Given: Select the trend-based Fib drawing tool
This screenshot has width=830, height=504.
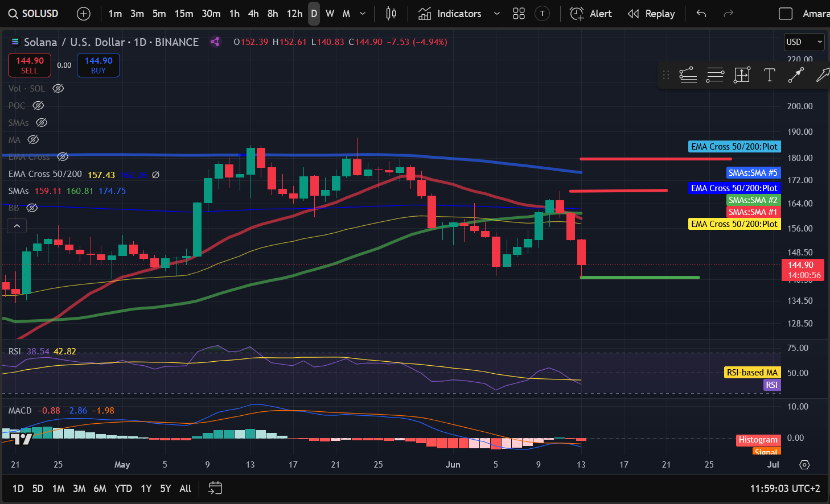Looking at the screenshot, I should 688,75.
